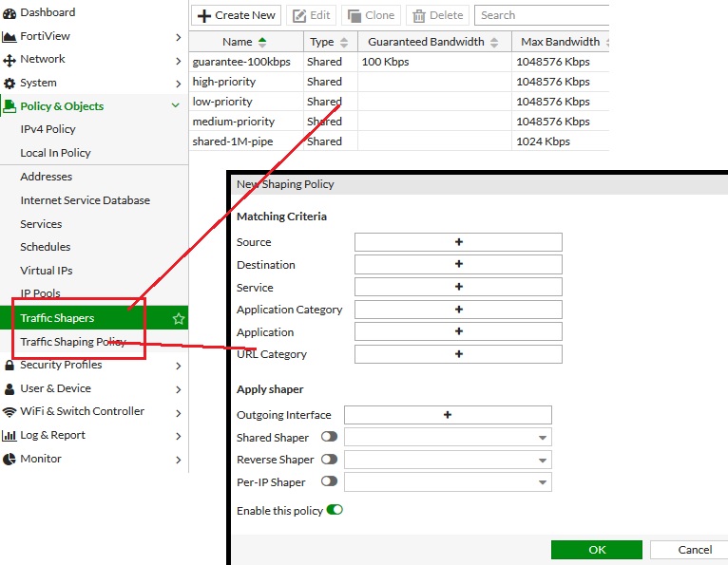Confirm shaping policy with OK
Viewport: 728px width, 565px height.
pos(597,550)
